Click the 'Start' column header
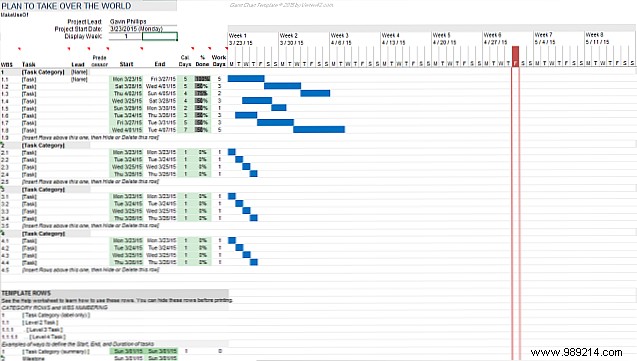This screenshot has height=361, width=637. (x=126, y=64)
